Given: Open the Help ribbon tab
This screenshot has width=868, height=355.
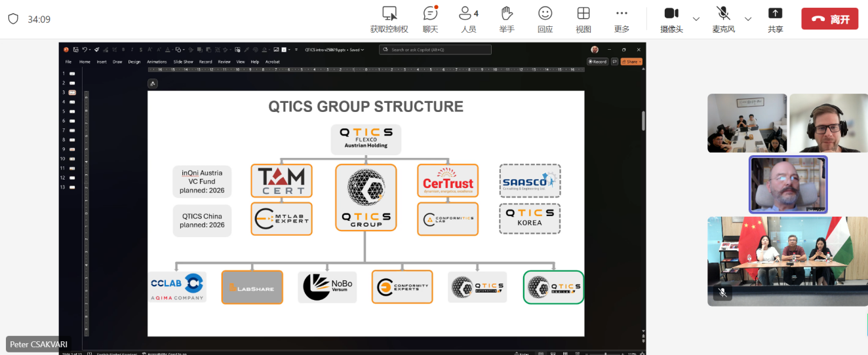Looking at the screenshot, I should click(255, 62).
